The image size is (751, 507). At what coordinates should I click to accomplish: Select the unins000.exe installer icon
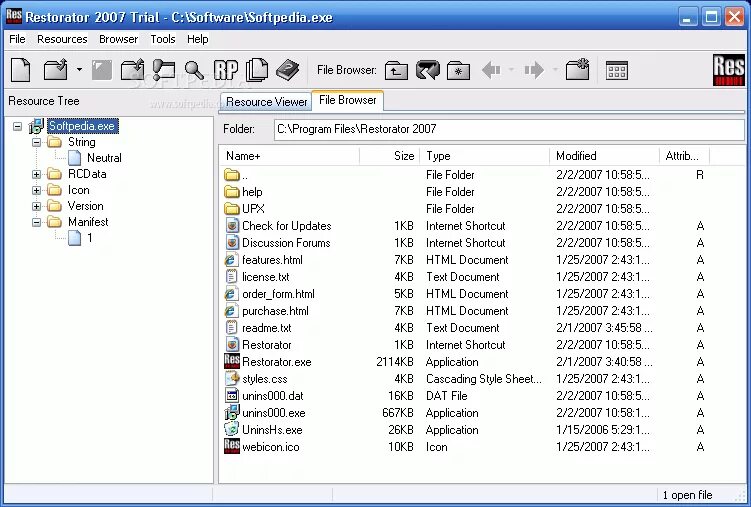(x=232, y=413)
